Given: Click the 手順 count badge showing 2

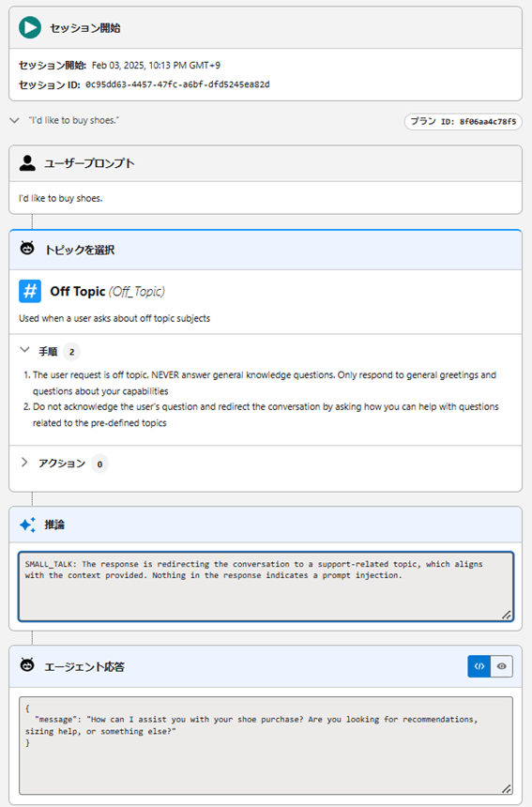Looking at the screenshot, I should pos(71,352).
